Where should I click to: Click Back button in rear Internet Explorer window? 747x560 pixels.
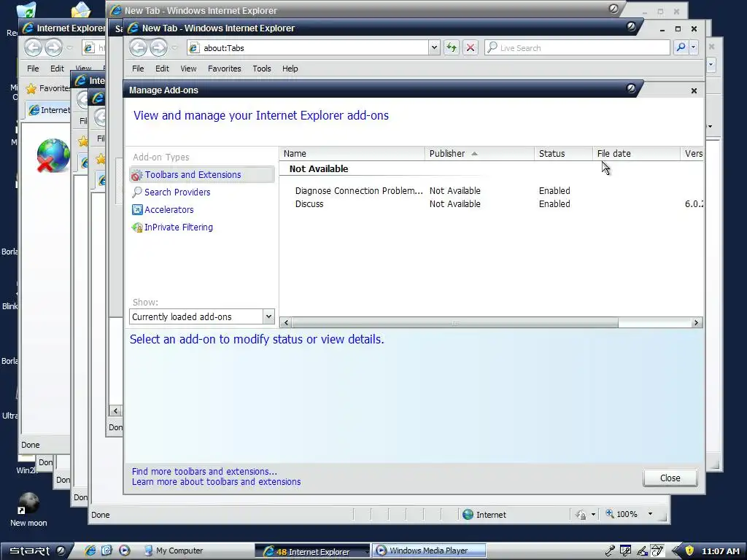[34, 47]
